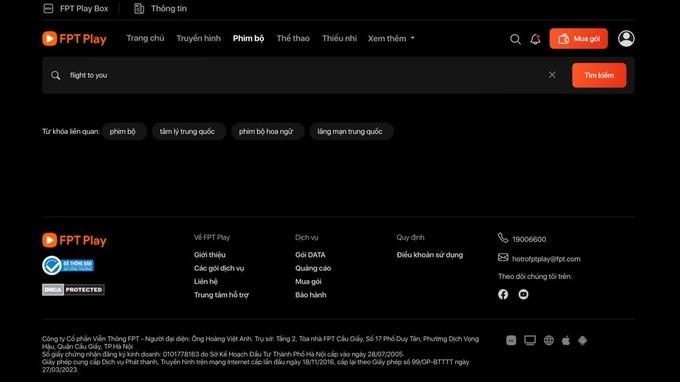This screenshot has width=680, height=382.
Task: Click the hotline number 19006600
Action: tap(529, 239)
